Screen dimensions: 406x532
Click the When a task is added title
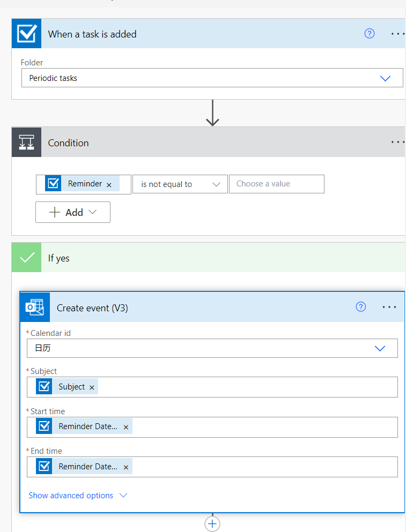[x=92, y=34]
